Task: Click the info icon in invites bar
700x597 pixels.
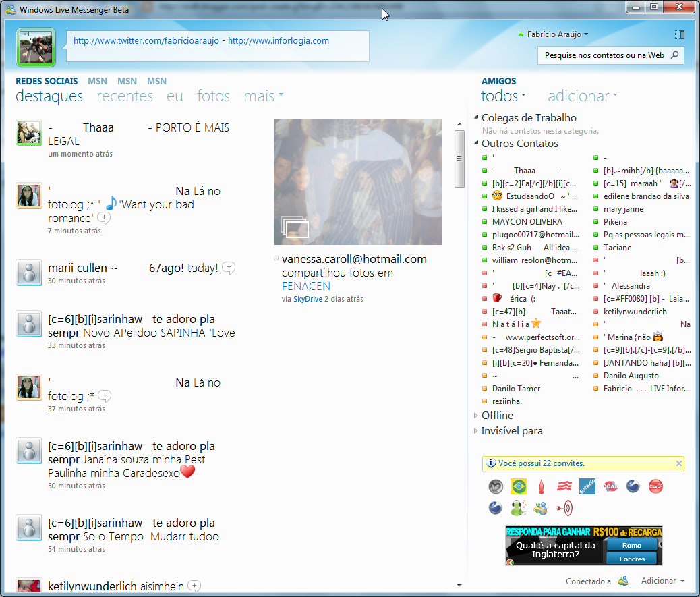Action: coord(491,463)
